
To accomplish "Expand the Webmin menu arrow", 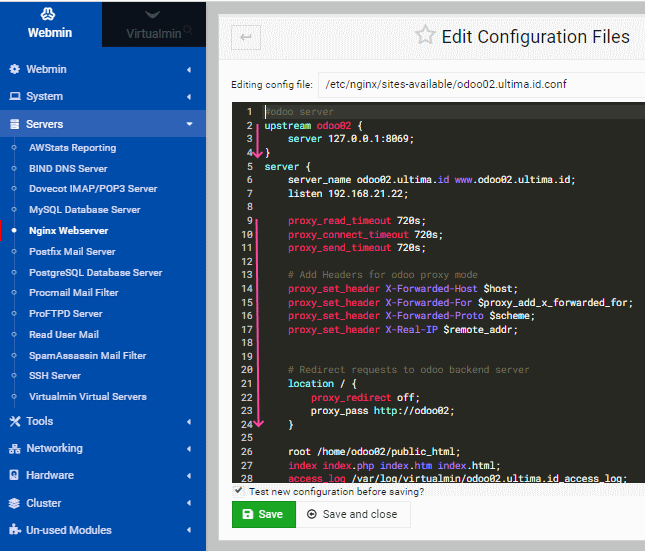I will [189, 70].
